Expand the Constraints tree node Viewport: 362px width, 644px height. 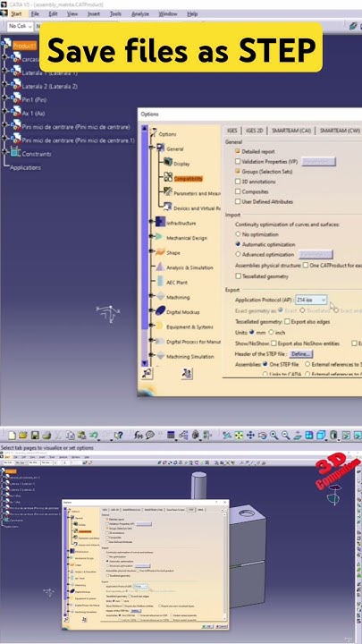click(5, 154)
